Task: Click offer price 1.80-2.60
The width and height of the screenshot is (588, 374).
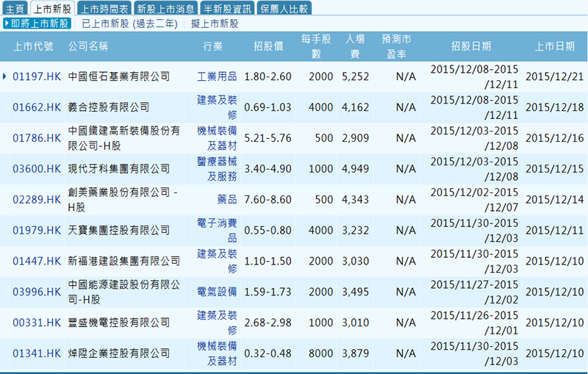Action: 268,77
